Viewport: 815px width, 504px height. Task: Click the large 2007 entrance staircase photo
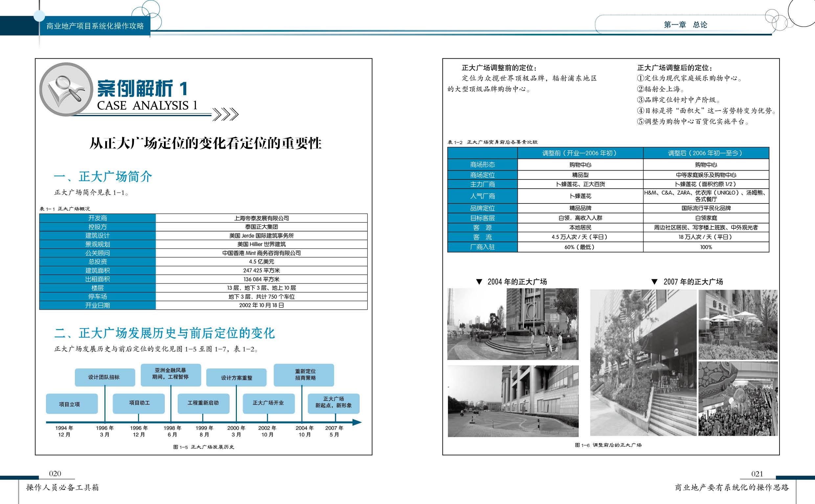coord(643,363)
